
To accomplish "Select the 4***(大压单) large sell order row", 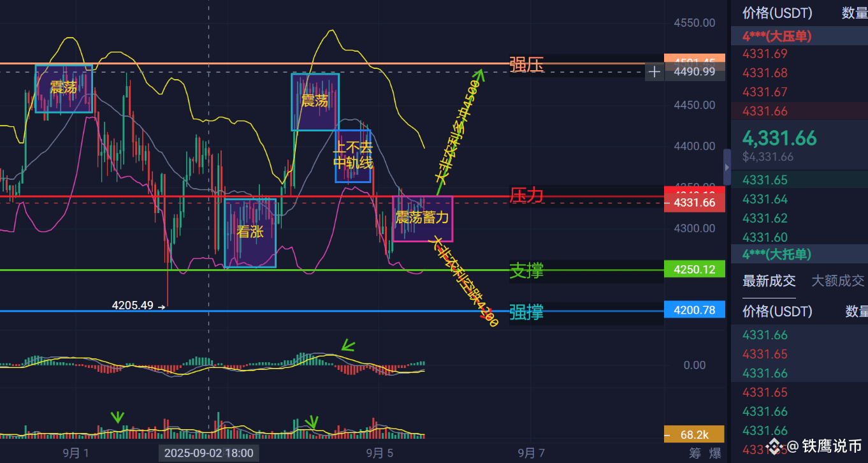I will [799, 36].
